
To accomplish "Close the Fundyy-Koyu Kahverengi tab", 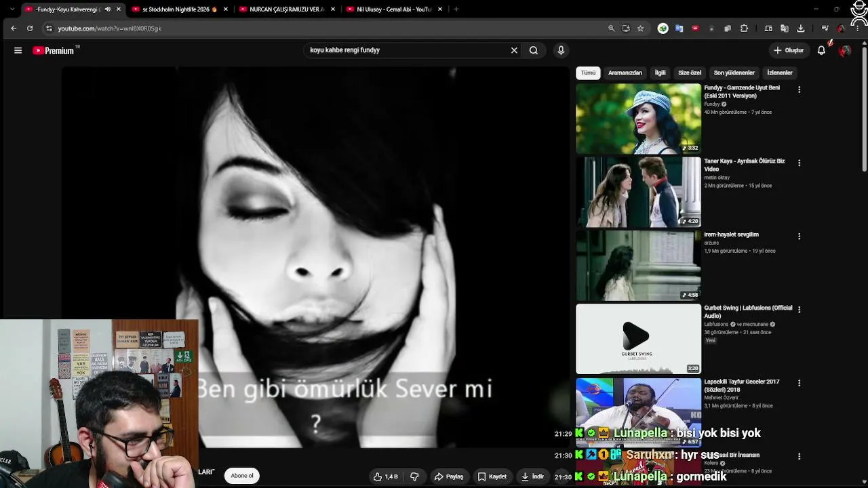I will point(119,9).
